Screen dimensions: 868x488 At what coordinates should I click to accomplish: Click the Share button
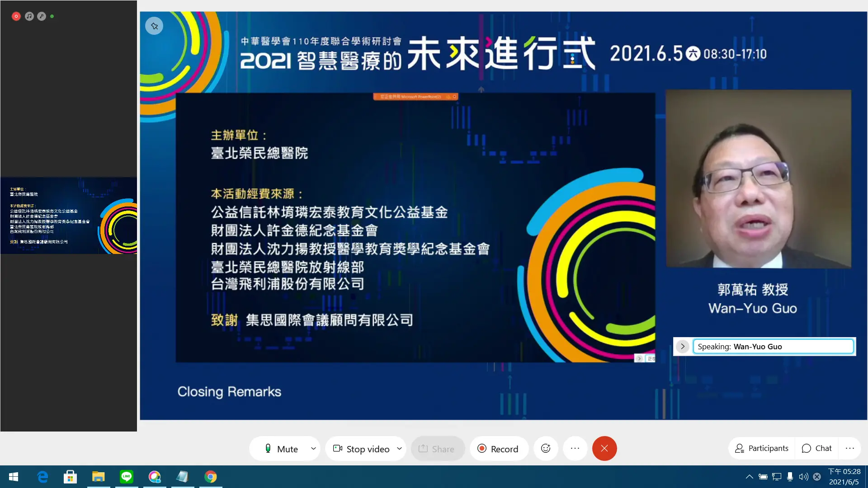pos(437,449)
